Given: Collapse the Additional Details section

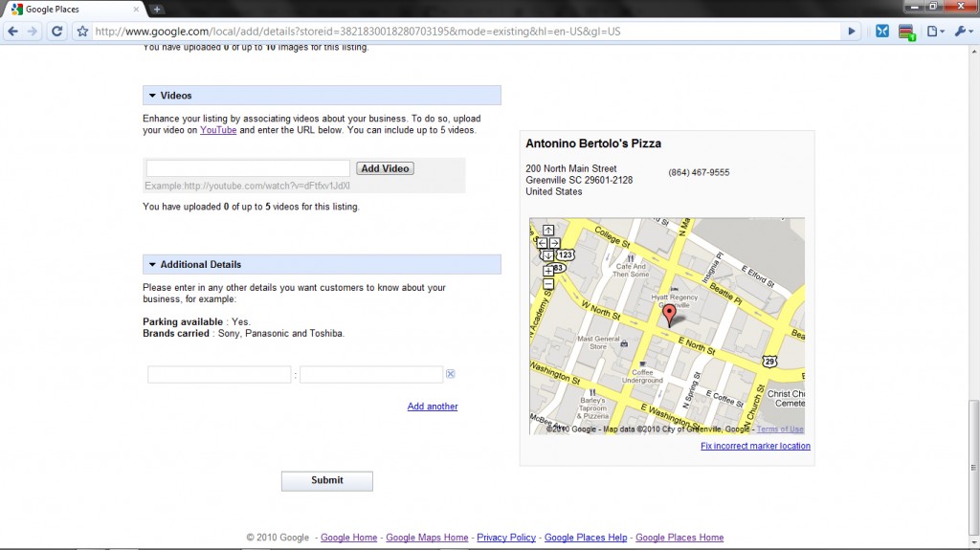Looking at the screenshot, I should (152, 264).
